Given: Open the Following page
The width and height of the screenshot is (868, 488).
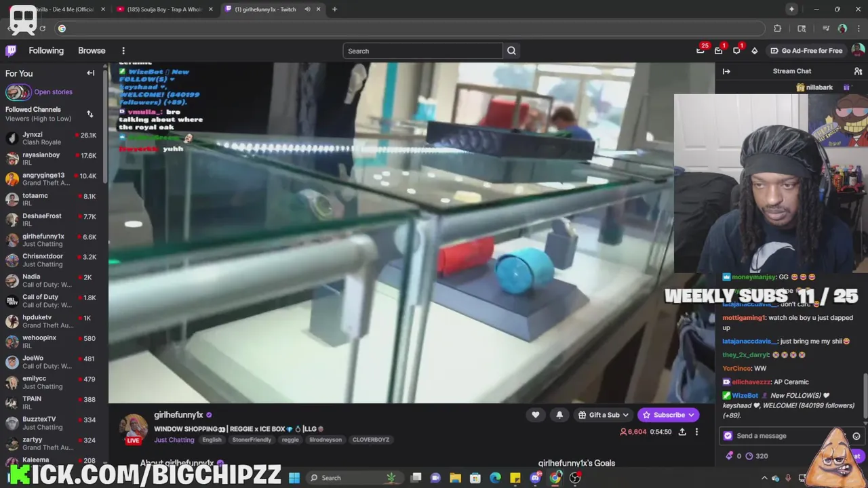Looking at the screenshot, I should (46, 51).
